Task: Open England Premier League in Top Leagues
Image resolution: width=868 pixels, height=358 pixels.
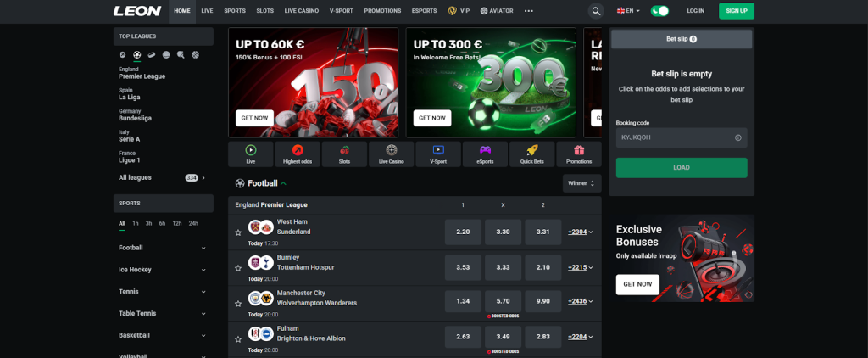Action: pyautogui.click(x=142, y=73)
